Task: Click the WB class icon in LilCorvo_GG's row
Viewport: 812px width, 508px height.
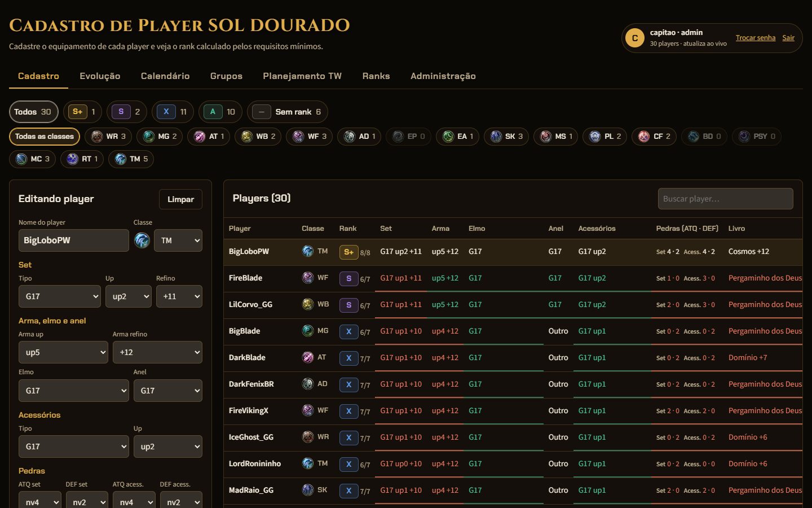Action: [x=308, y=304]
